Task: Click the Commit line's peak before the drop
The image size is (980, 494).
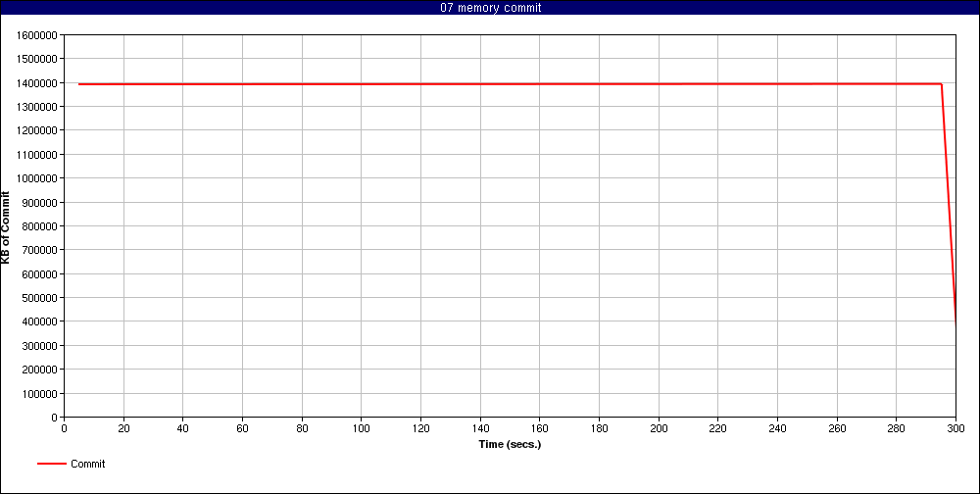Action: (x=941, y=83)
